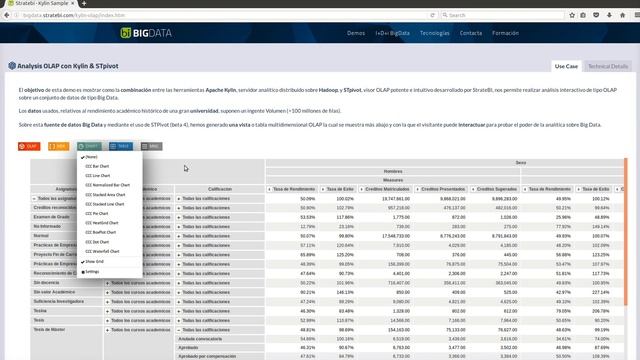Expand cursos academicos in Tesis de Máster row
The width and height of the screenshot is (640, 360).
pos(107,330)
